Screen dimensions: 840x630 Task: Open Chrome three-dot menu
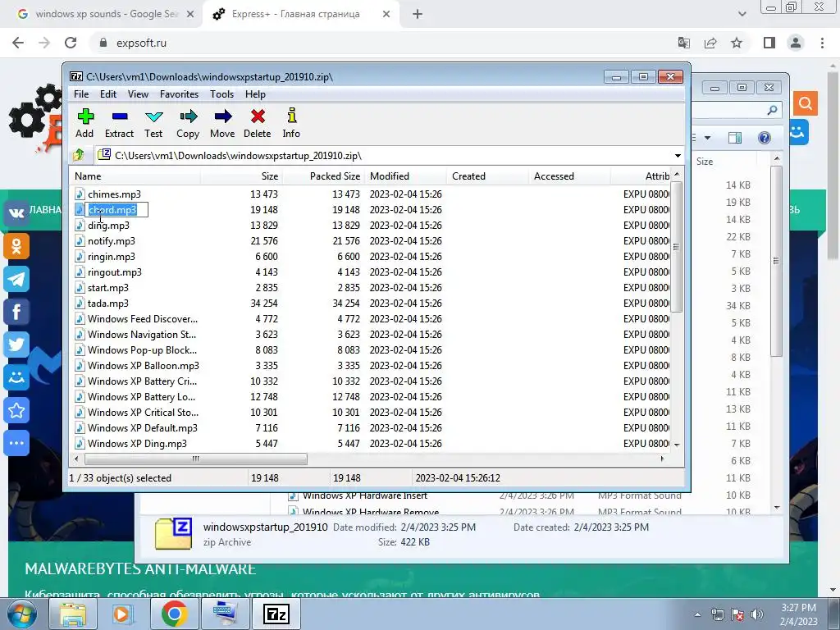click(822, 43)
